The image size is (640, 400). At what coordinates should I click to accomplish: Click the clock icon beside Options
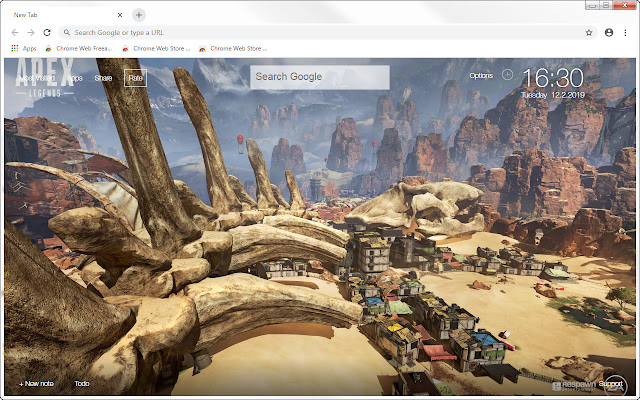507,75
